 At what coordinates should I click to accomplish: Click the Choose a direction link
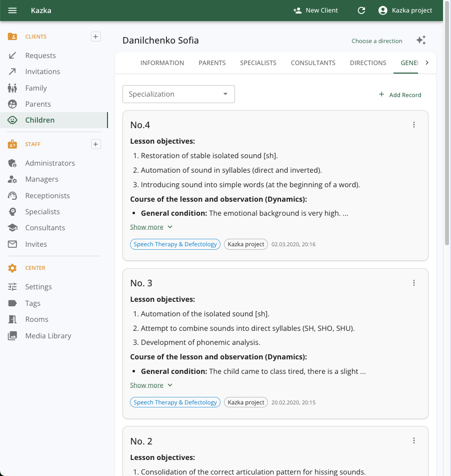[376, 41]
